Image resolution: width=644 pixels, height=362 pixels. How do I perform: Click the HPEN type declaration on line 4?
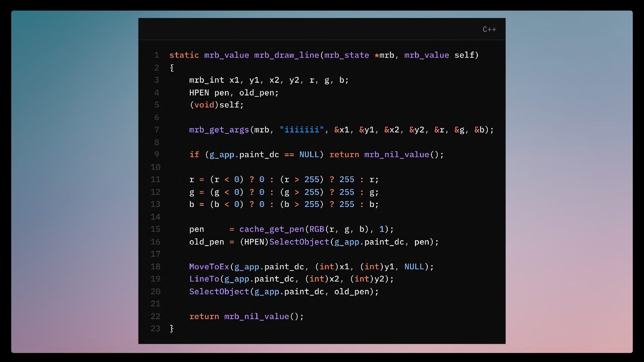[199, 93]
